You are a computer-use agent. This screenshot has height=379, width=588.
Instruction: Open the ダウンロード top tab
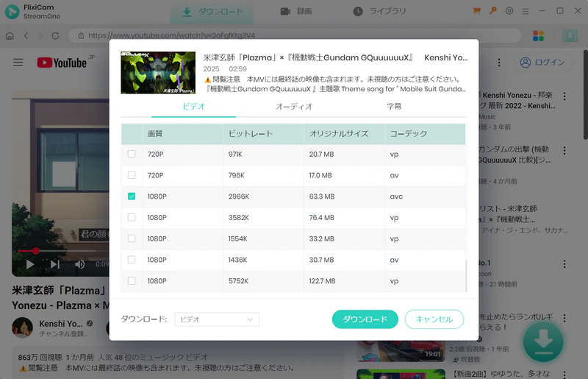pos(212,12)
